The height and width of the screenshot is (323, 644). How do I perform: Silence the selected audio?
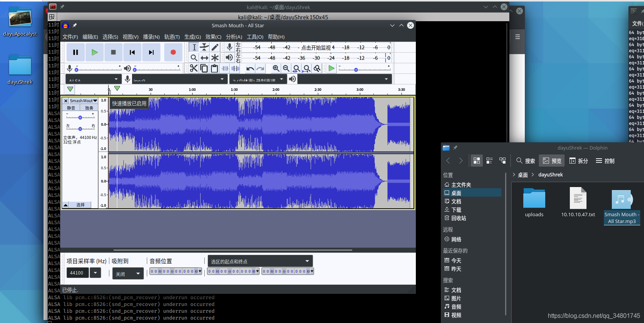coord(235,68)
